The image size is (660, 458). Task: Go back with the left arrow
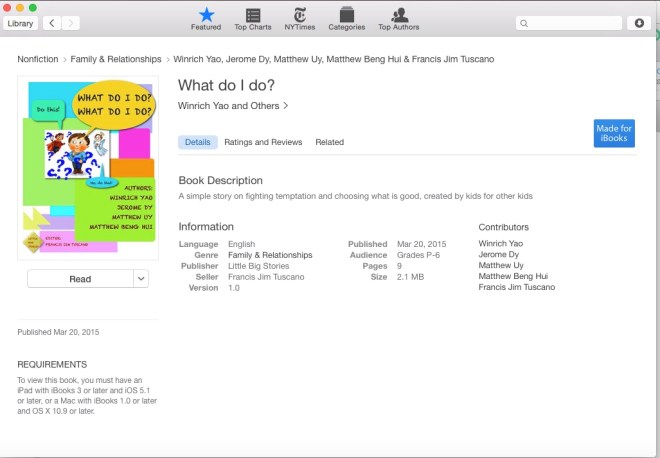(50, 22)
